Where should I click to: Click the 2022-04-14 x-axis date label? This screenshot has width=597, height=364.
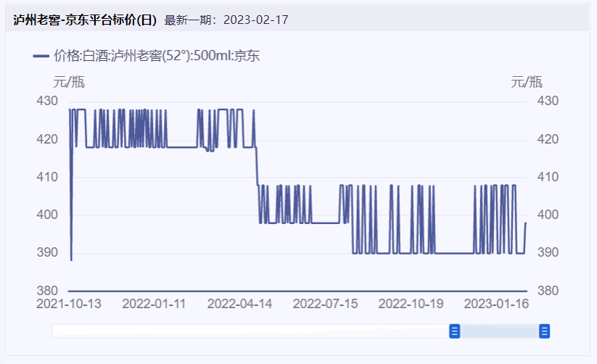coord(240,303)
